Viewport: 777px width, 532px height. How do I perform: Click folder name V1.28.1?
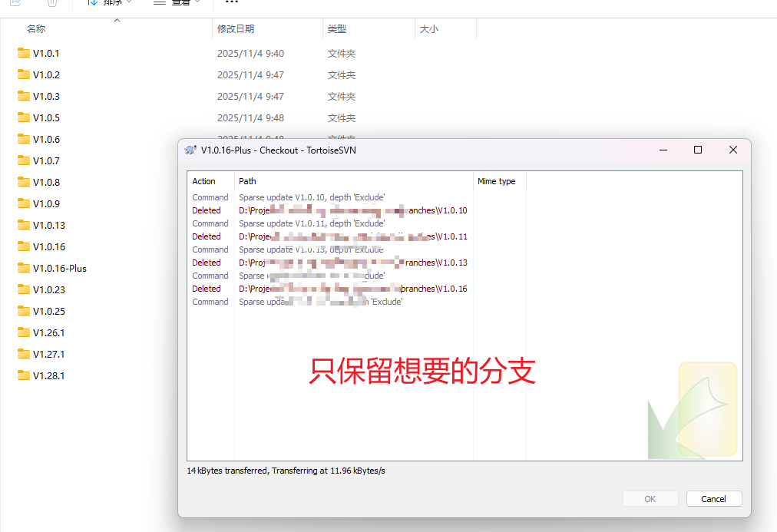click(48, 375)
